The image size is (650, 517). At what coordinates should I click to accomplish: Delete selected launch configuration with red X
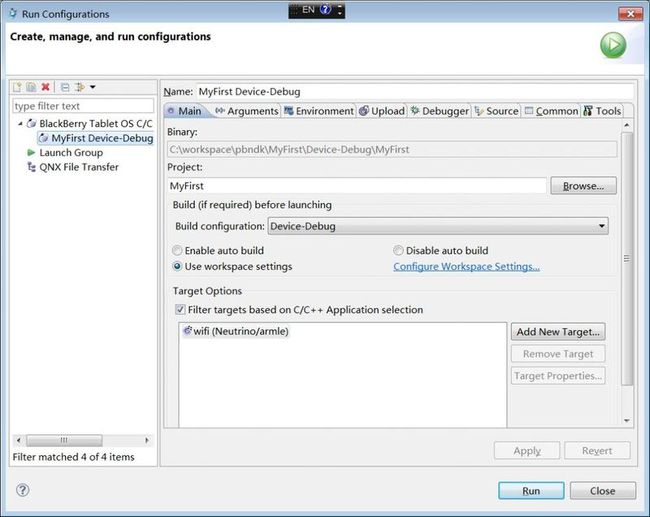tap(45, 87)
